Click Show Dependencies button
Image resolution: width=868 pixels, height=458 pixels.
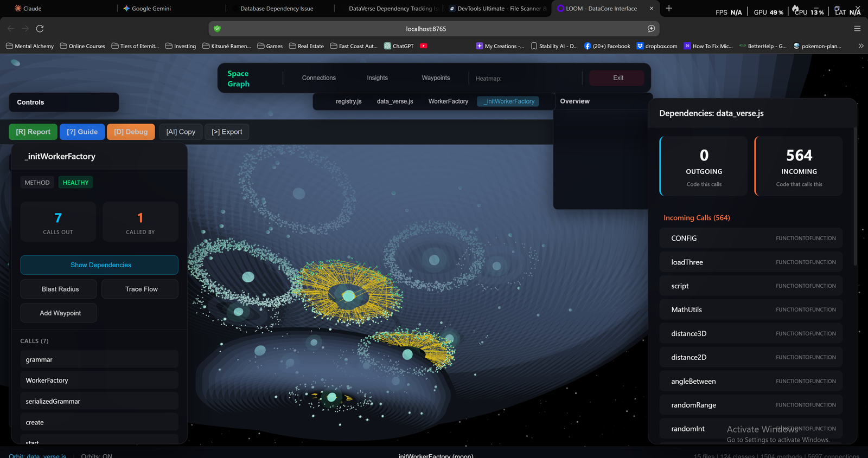pos(99,265)
